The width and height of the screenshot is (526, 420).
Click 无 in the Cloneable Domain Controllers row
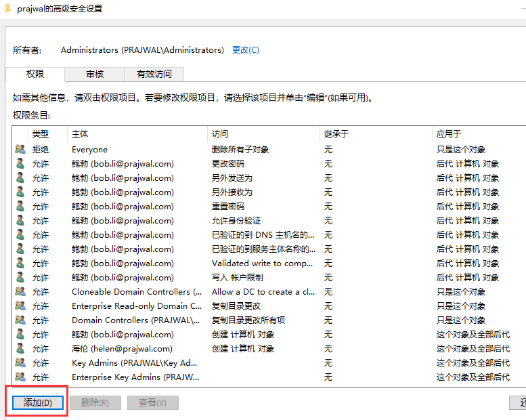pos(328,292)
